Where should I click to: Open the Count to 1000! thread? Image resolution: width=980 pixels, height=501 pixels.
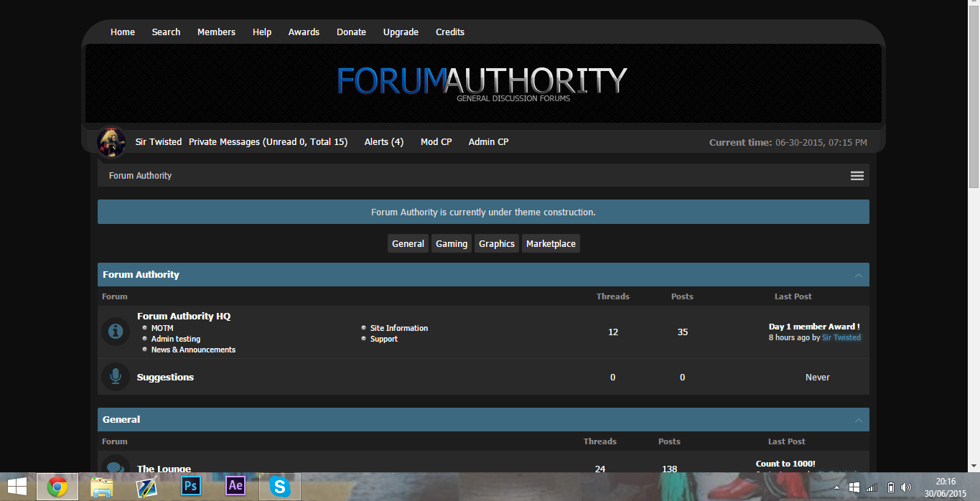coord(785,464)
